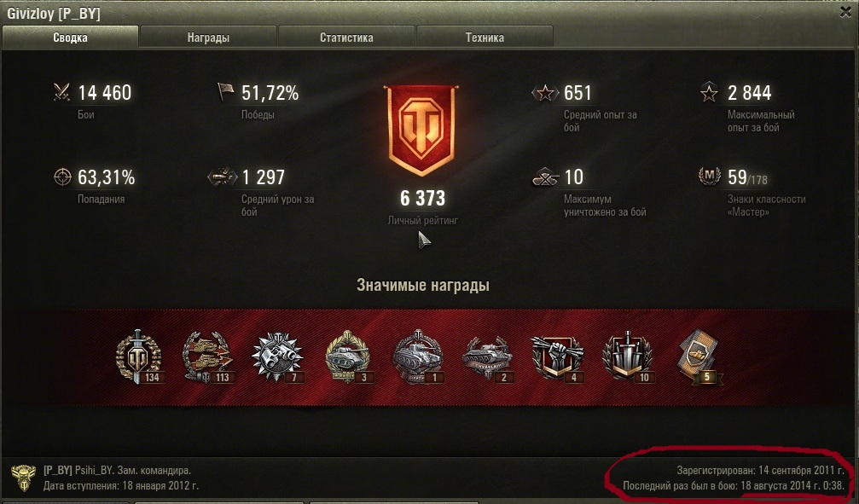
Task: Click the red personal rating banner emblem
Action: click(421, 130)
